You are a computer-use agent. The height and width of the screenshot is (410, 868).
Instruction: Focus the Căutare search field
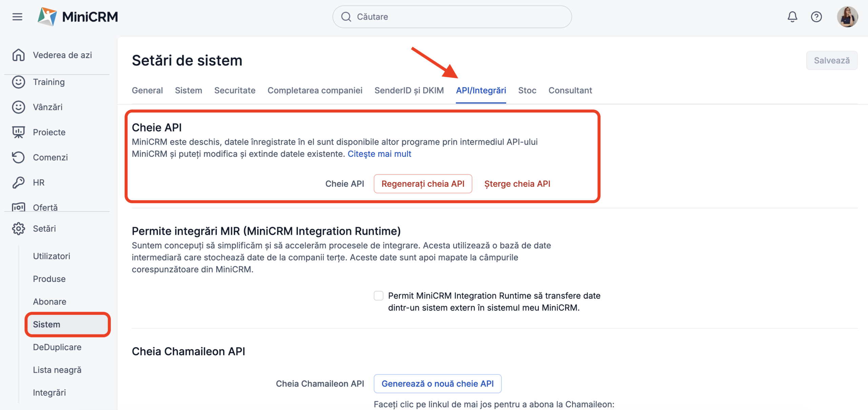452,17
